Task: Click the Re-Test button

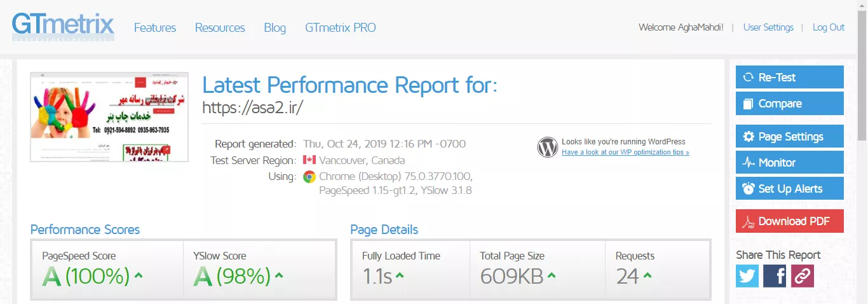Action: (790, 77)
